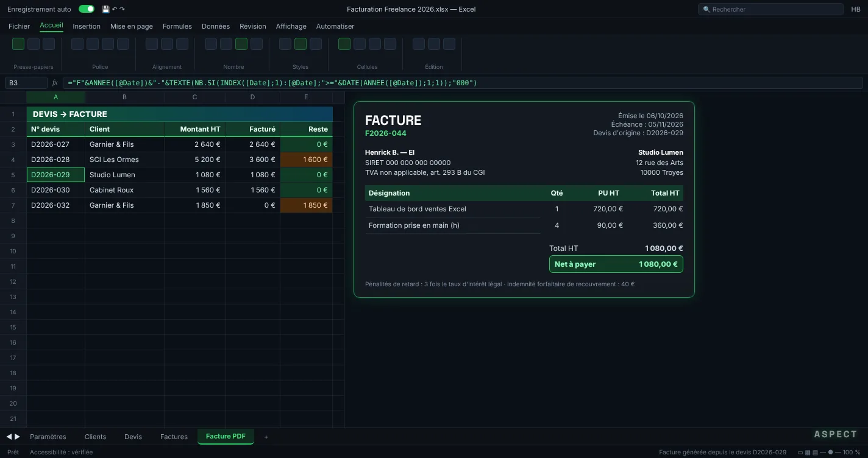The height and width of the screenshot is (458, 868).
Task: Click the zoom out minus in status bar
Action: 822,453
